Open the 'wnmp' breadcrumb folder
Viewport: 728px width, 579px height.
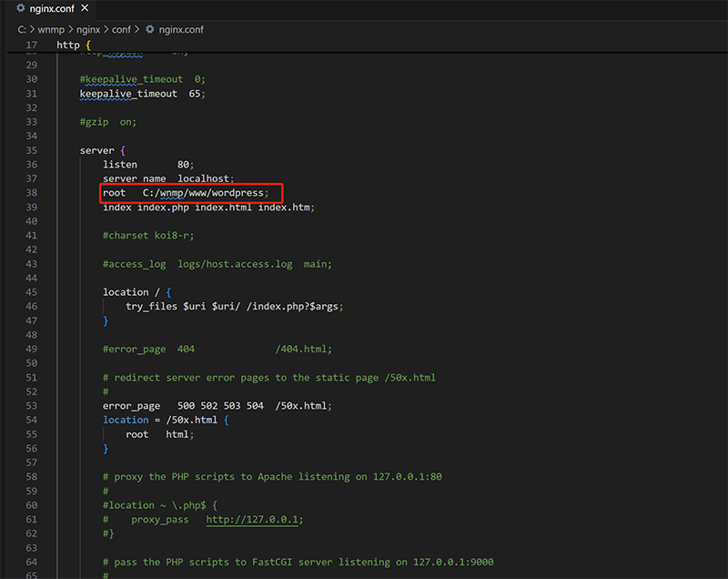click(51, 30)
